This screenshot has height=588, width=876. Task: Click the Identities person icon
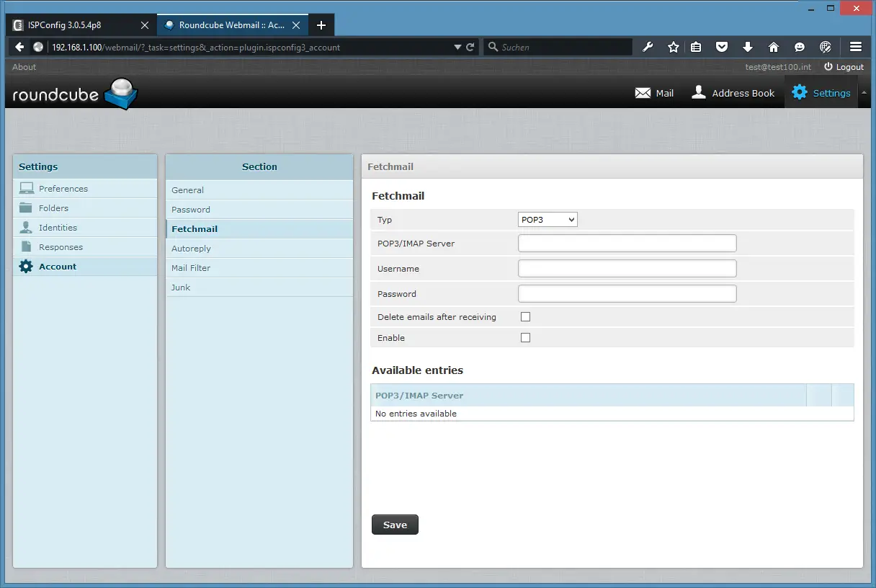pyautogui.click(x=27, y=228)
